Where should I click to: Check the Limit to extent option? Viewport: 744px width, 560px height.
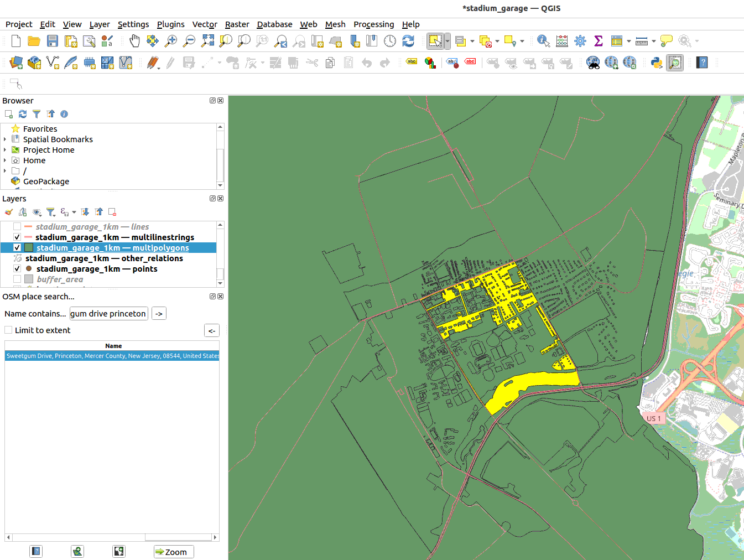[x=8, y=330]
